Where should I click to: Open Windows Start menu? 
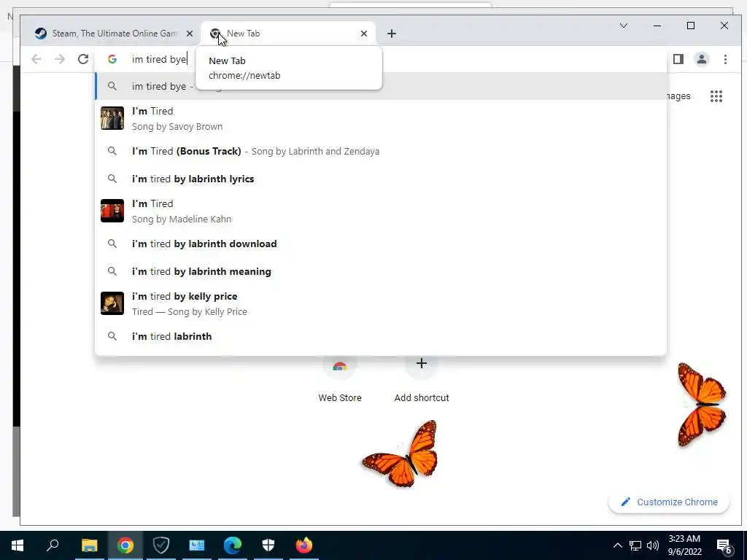(x=18, y=545)
